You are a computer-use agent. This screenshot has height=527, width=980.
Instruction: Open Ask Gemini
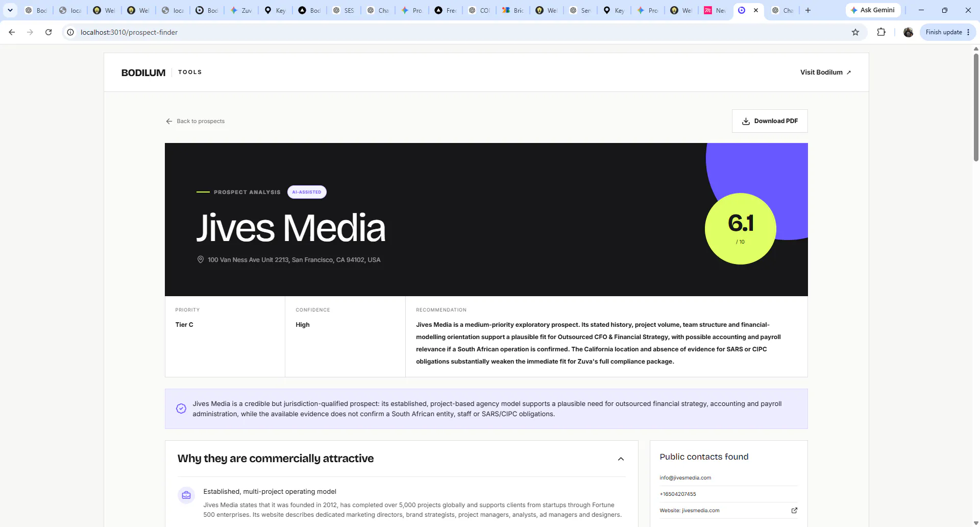coord(873,10)
